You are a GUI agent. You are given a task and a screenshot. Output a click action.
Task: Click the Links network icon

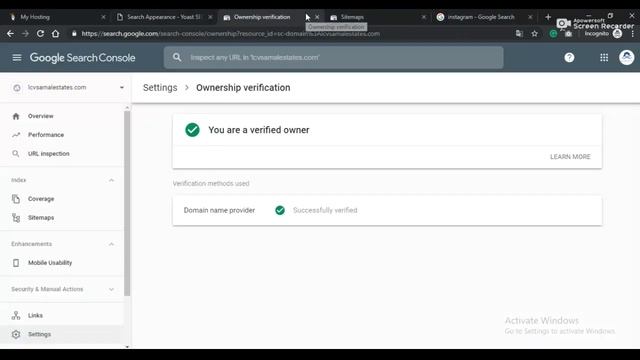click(x=16, y=315)
